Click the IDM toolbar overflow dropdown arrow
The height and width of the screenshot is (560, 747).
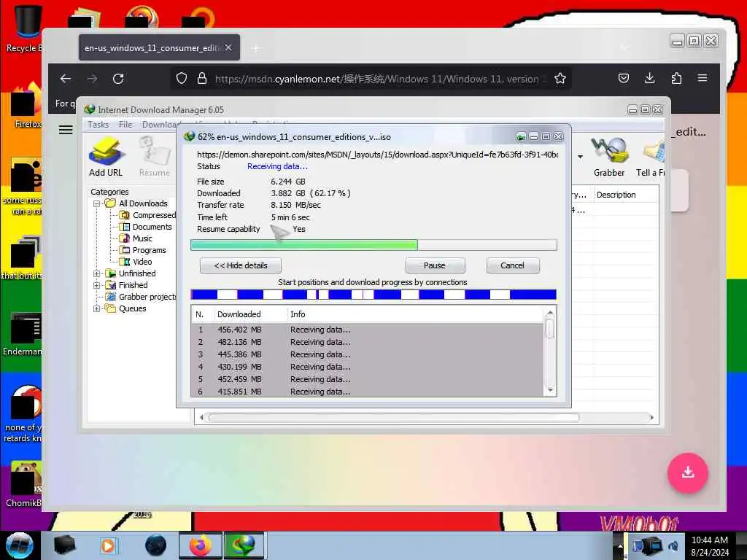point(580,157)
